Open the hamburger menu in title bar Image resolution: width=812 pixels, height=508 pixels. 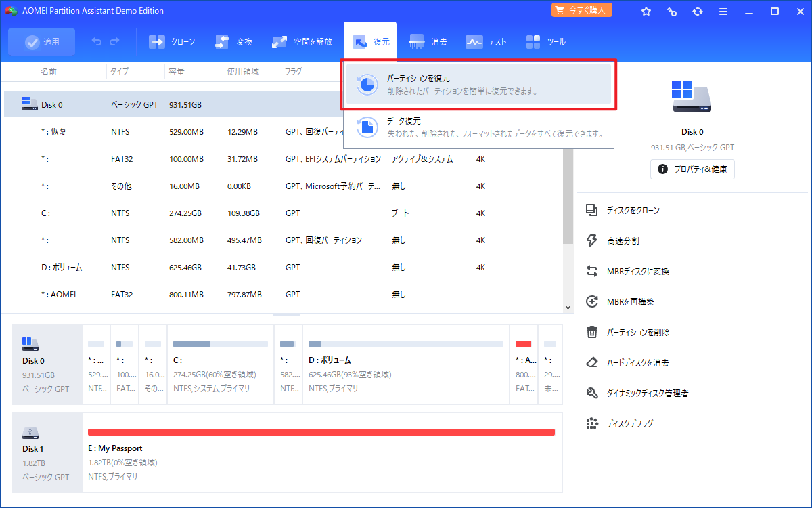click(723, 11)
